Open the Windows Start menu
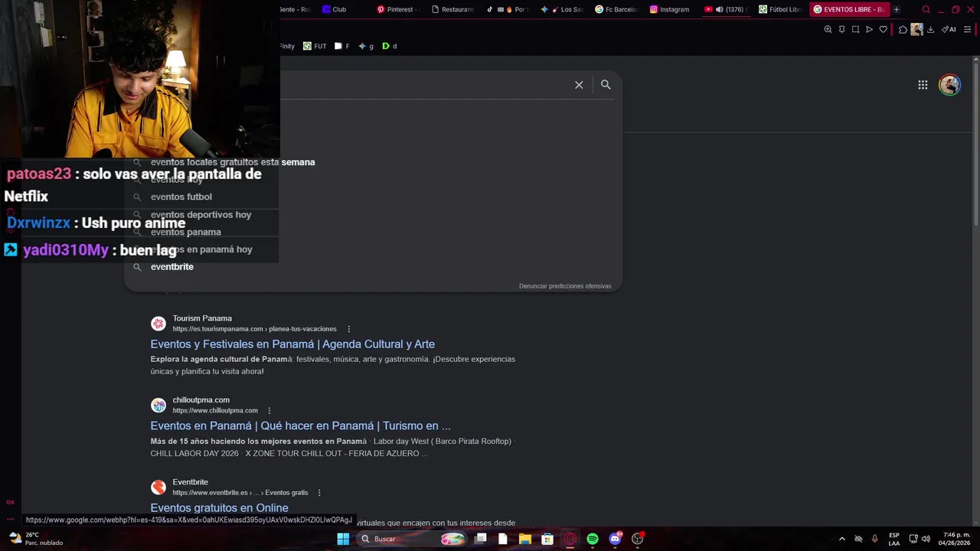This screenshot has width=980, height=551. [x=343, y=539]
